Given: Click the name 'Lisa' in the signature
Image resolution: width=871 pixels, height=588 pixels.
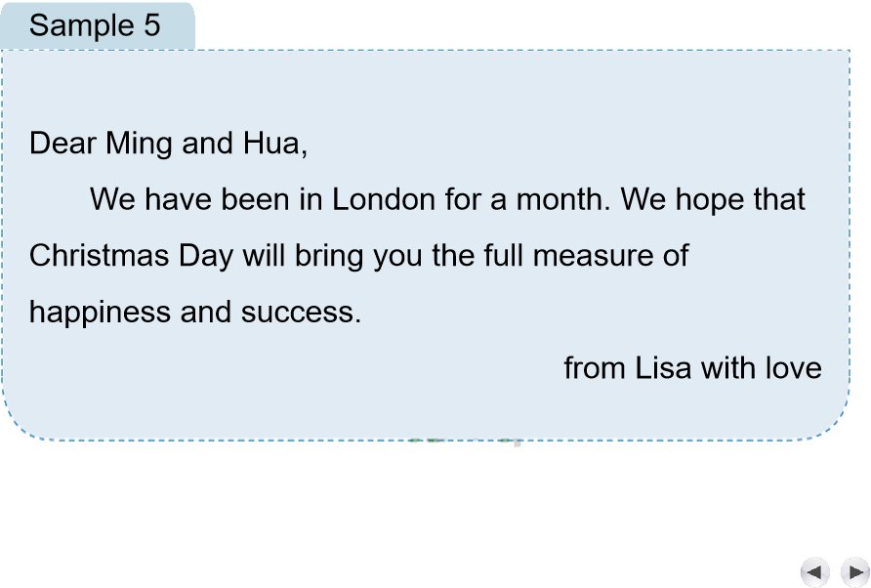Looking at the screenshot, I should [x=664, y=368].
